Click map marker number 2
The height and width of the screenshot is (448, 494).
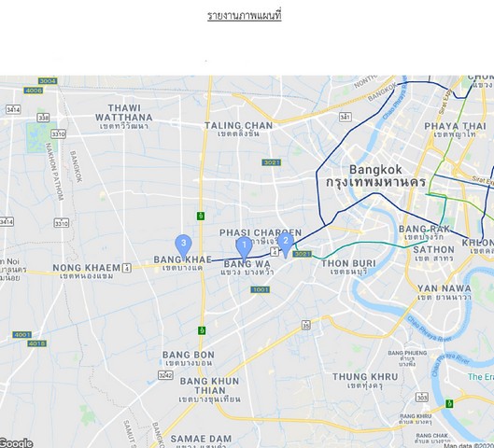coord(286,245)
